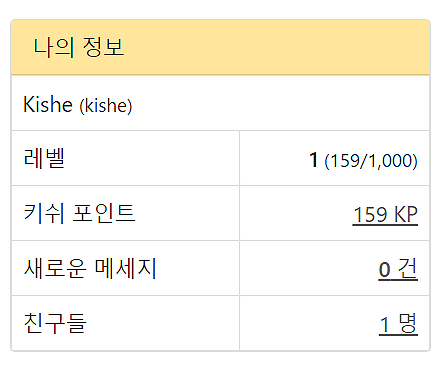442x368 pixels.
Task: Click blank space in the Kishe name row
Action: 280,104
